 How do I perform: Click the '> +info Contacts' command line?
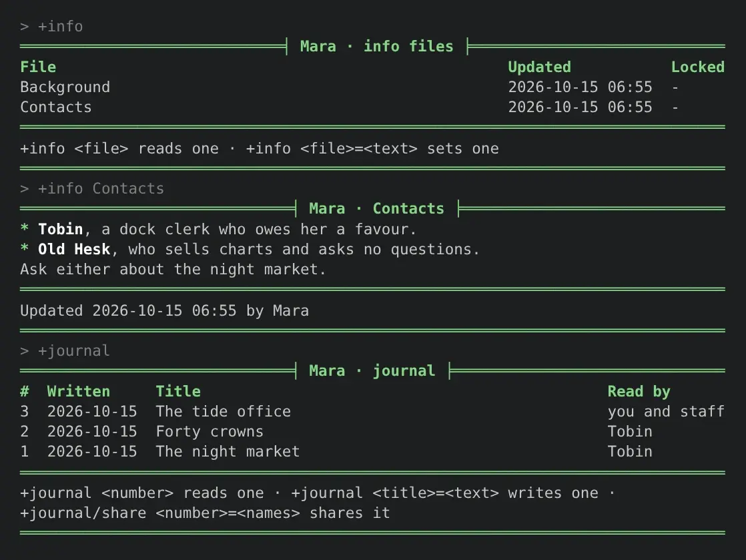tap(92, 188)
